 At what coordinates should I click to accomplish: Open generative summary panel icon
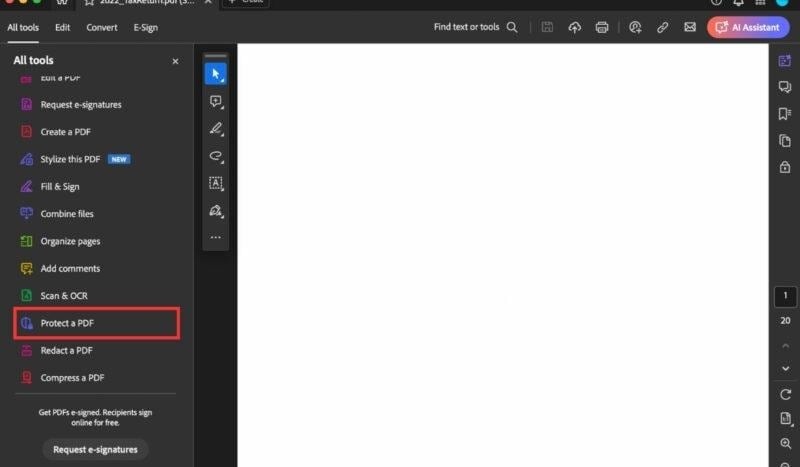click(x=785, y=61)
